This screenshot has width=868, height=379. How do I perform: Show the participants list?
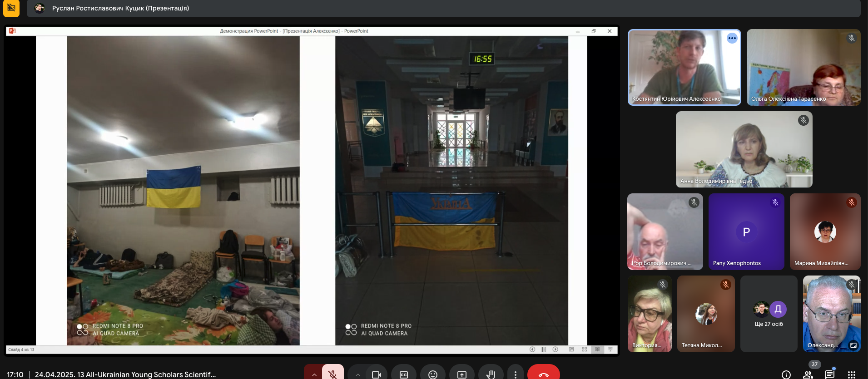point(808,374)
